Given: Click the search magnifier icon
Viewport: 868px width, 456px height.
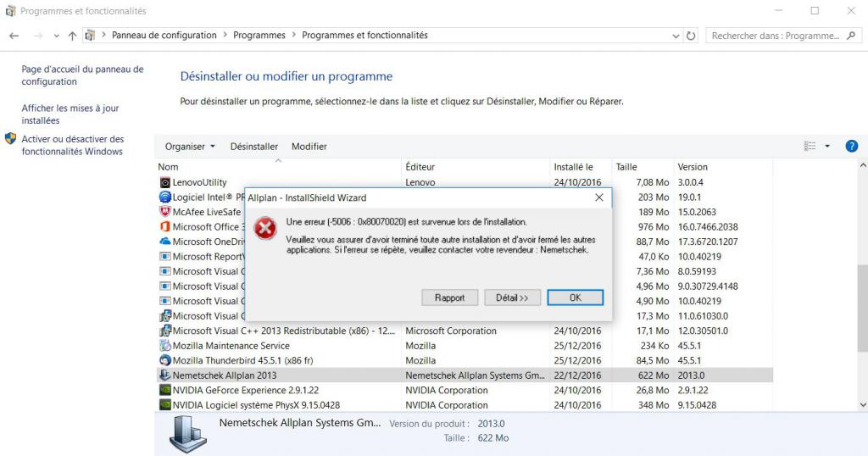Looking at the screenshot, I should pyautogui.click(x=851, y=36).
